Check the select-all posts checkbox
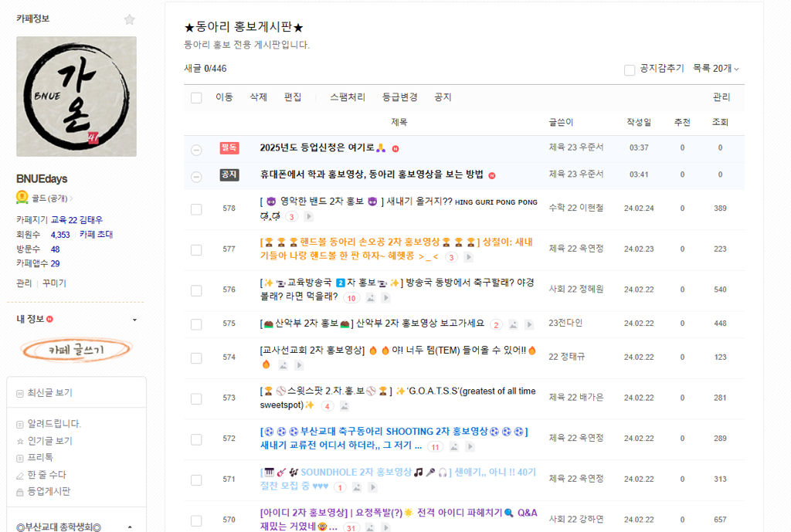Screen dimensions: 791x532 (196, 98)
